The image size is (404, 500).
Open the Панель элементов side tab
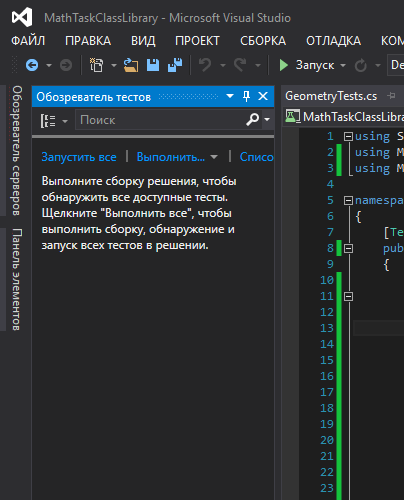point(17,279)
